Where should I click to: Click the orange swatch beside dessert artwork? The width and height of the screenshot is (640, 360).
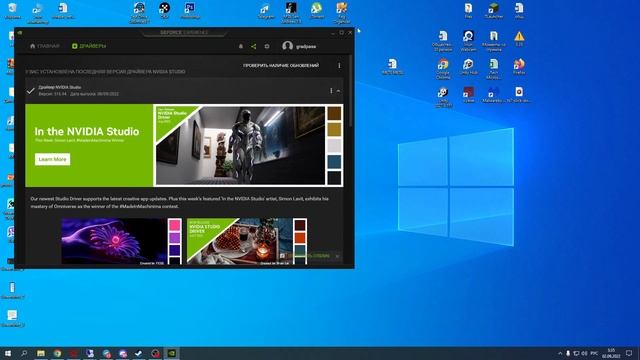(300, 237)
